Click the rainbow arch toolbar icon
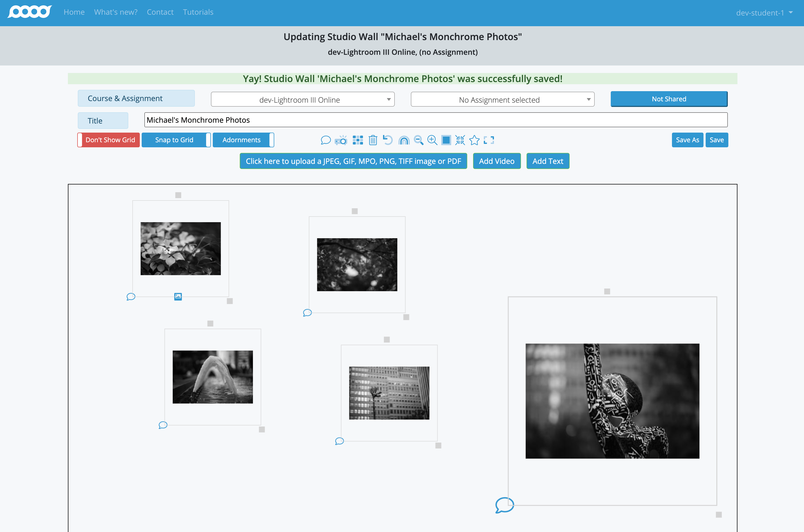Viewport: 804px width, 532px height. pos(404,140)
